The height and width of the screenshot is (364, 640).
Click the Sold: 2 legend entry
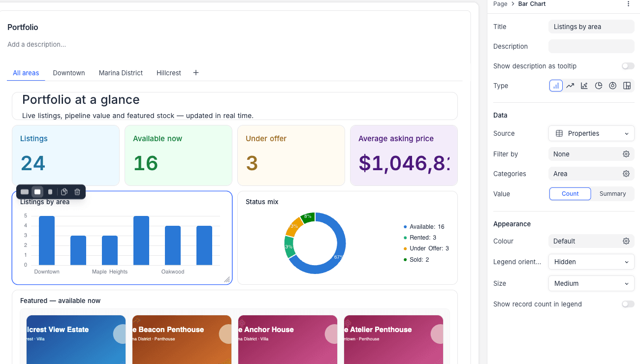[416, 259]
